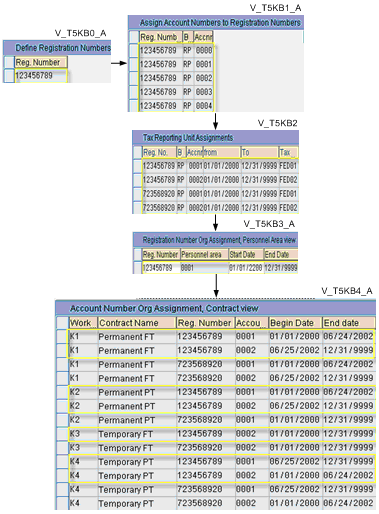This screenshot has width=379, height=514.
Task: Click the Contract Name column header
Action: pos(137,323)
